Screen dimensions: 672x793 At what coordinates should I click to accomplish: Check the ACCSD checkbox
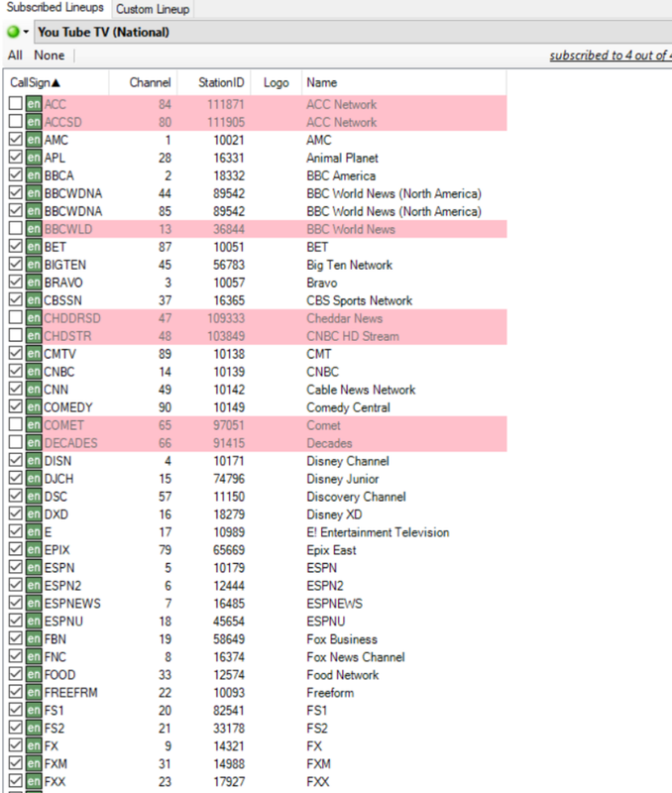coord(16,121)
